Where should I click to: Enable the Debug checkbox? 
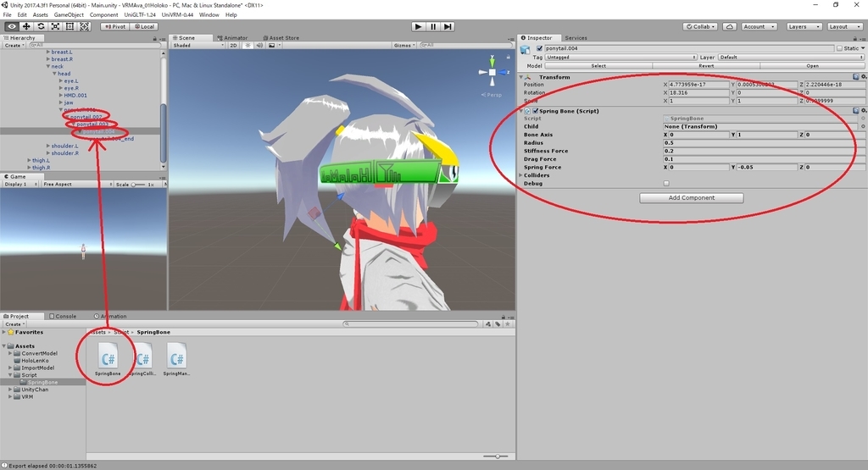coord(666,184)
